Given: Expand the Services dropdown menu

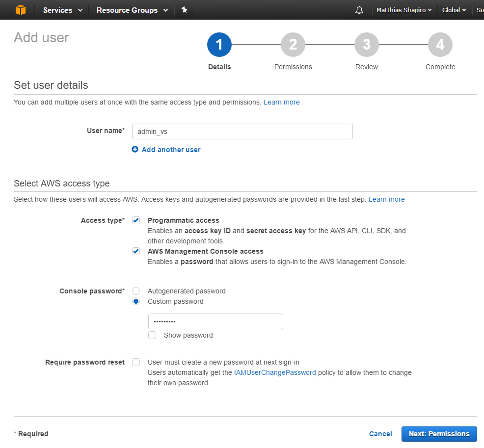Looking at the screenshot, I should point(62,10).
